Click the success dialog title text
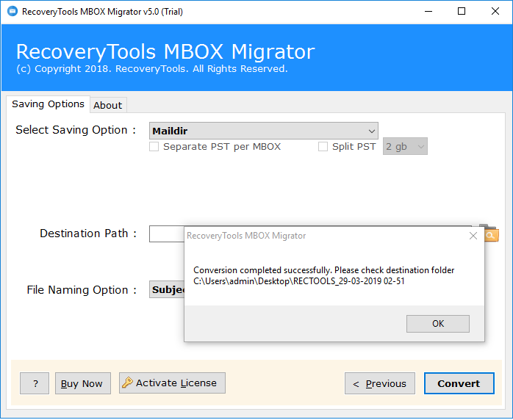 coord(246,236)
